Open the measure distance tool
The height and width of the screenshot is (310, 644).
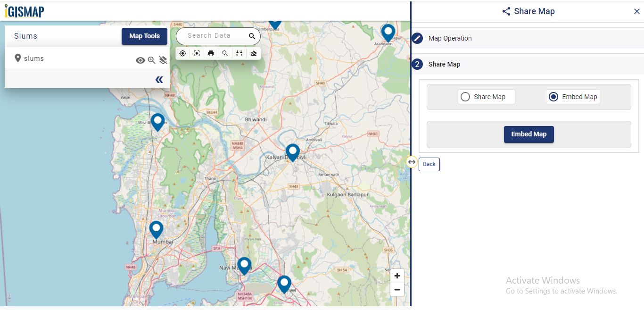[239, 53]
